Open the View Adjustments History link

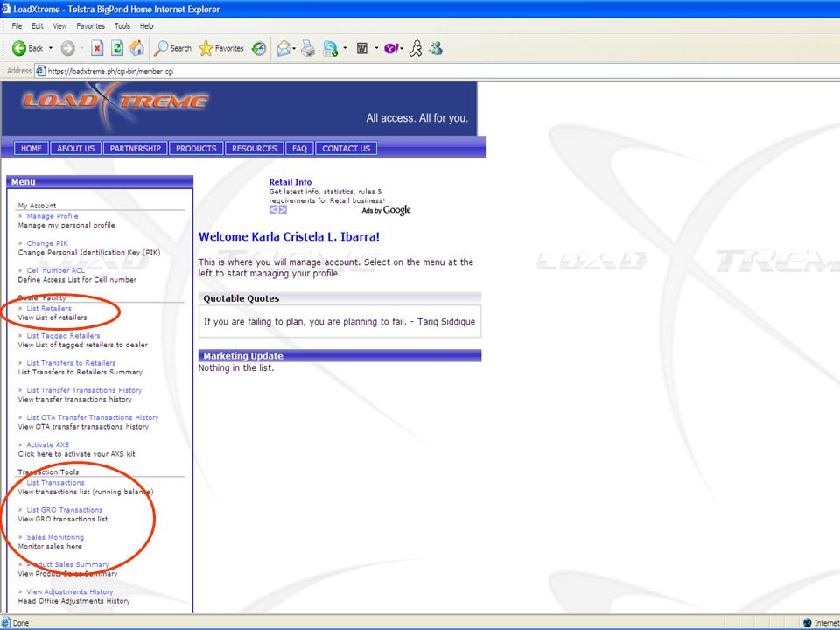(70, 592)
